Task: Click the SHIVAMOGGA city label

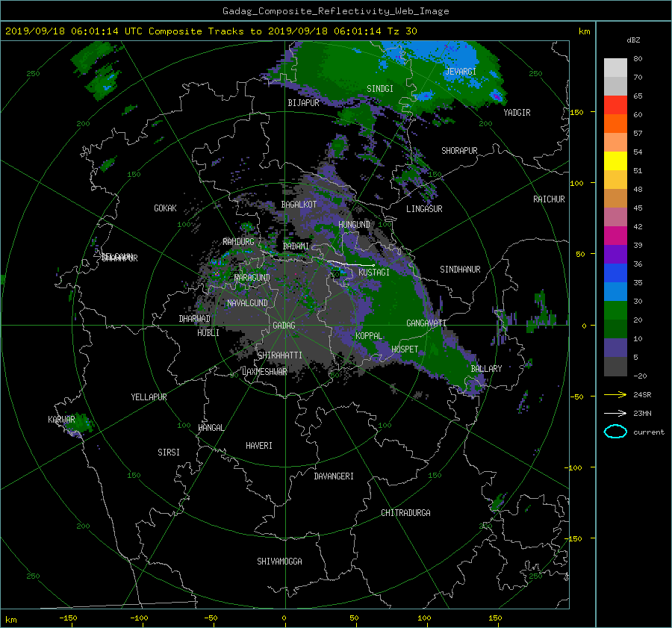Action: coord(279,562)
